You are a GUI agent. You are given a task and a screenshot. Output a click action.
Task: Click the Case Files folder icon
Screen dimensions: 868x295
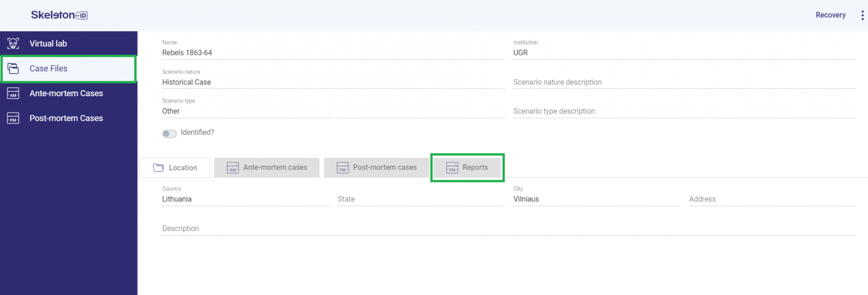[x=13, y=69]
